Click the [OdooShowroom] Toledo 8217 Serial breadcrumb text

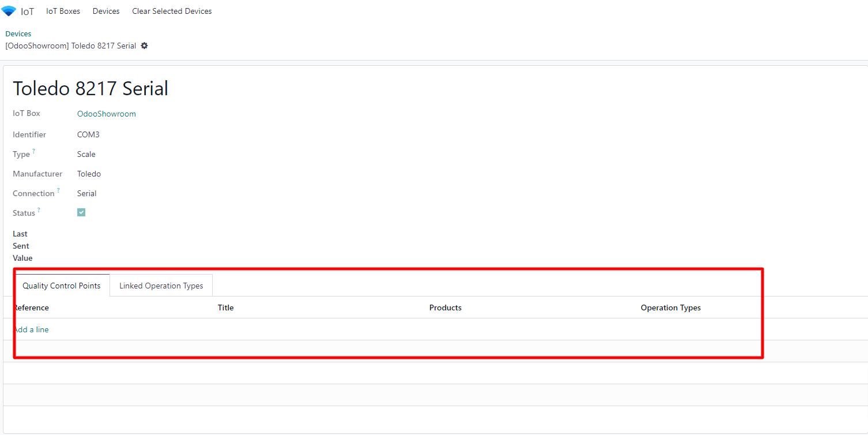point(71,46)
